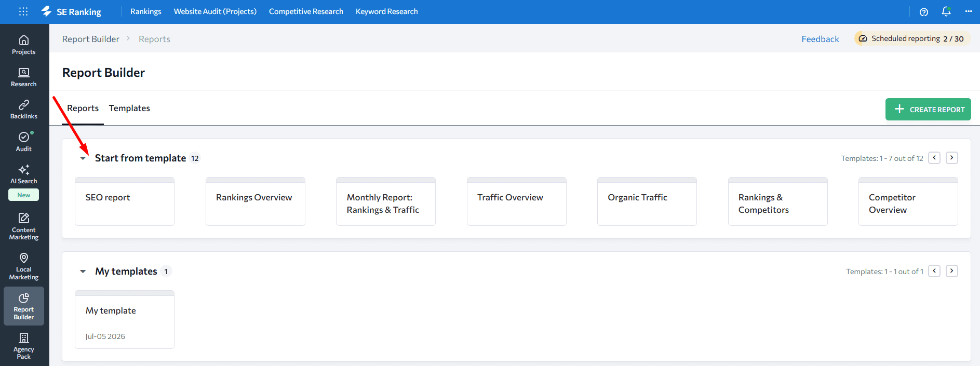This screenshot has height=366, width=980.
Task: Collapse the My templates section
Action: click(83, 271)
